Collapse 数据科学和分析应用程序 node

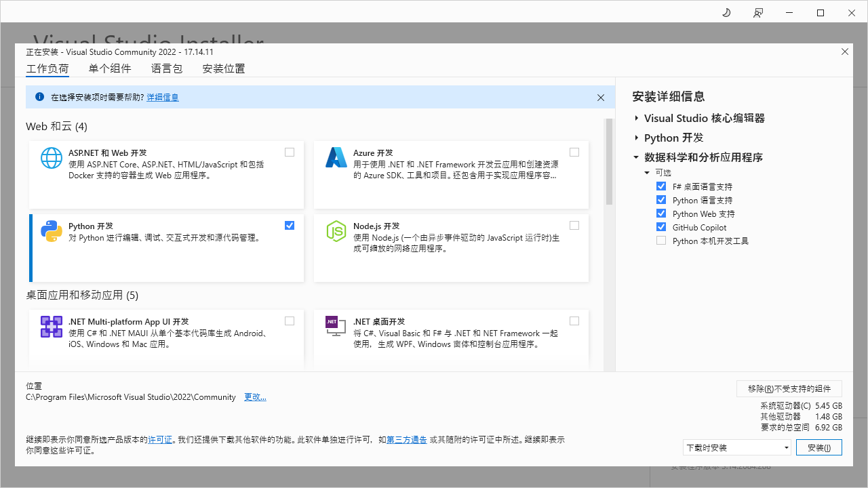click(x=636, y=157)
